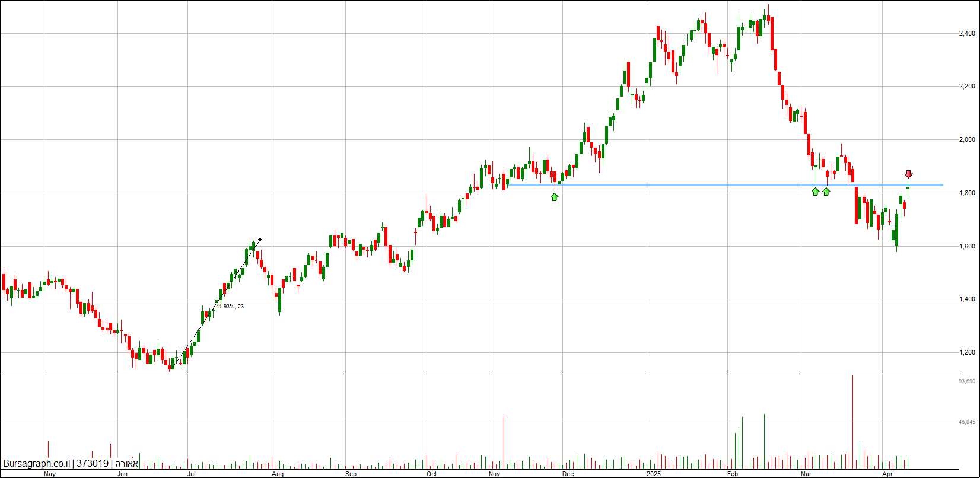Click the red down arrow sell marker
The height and width of the screenshot is (478, 980).
click(908, 174)
